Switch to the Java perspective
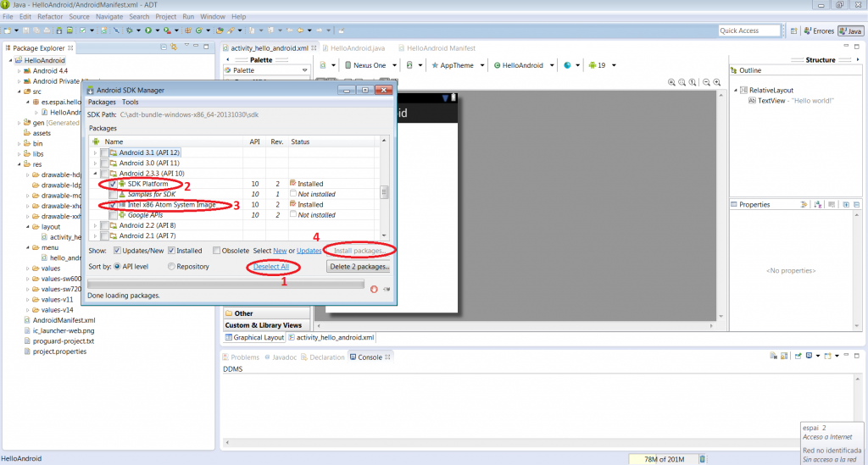The image size is (868, 465). coord(849,30)
